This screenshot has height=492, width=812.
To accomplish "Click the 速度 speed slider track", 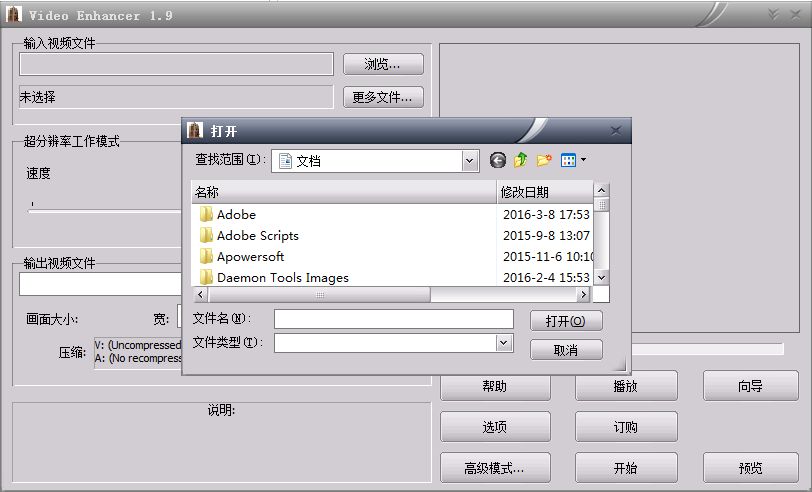I will coord(105,210).
